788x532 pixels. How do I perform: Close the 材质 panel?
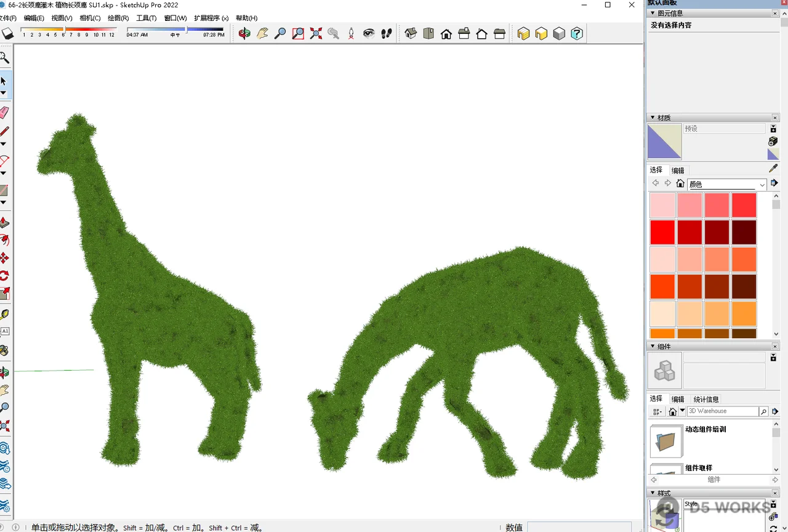point(776,118)
